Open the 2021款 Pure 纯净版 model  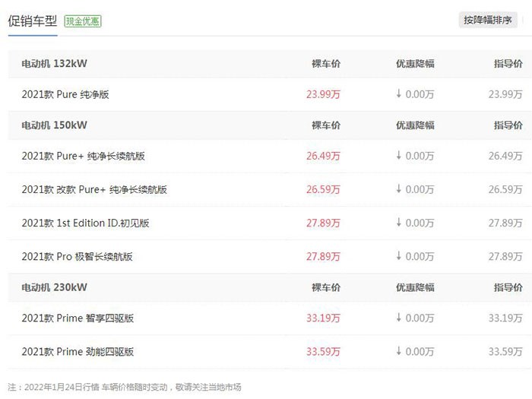(65, 94)
